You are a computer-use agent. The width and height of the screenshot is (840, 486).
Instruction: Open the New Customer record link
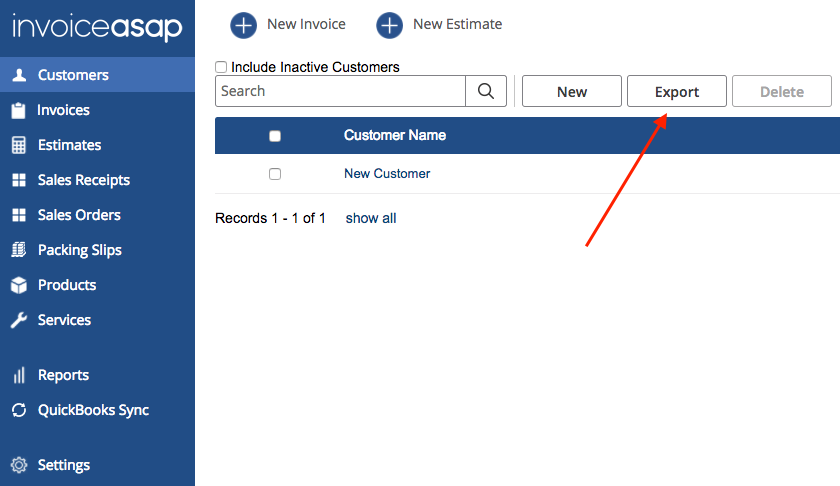click(387, 174)
